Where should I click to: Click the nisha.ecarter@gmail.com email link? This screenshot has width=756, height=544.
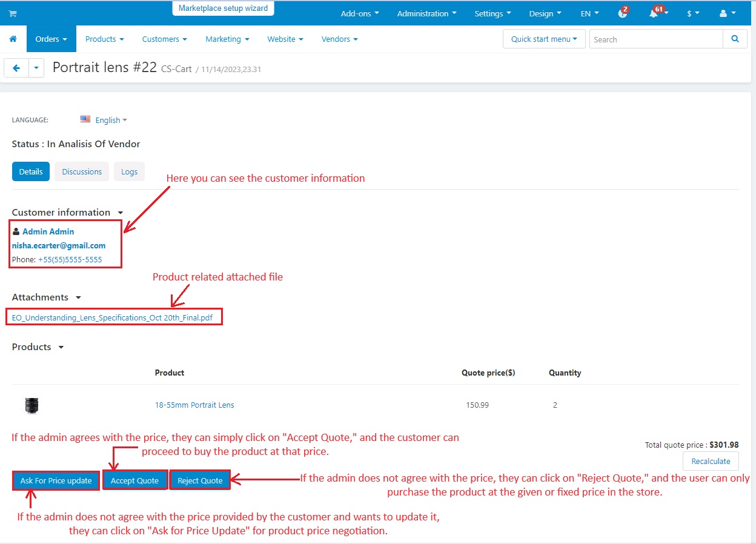59,245
